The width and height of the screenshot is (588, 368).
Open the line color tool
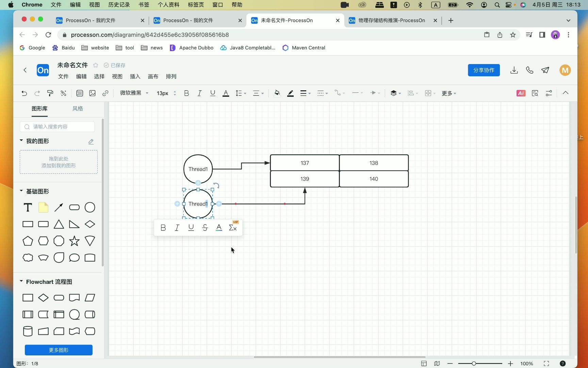(x=290, y=93)
